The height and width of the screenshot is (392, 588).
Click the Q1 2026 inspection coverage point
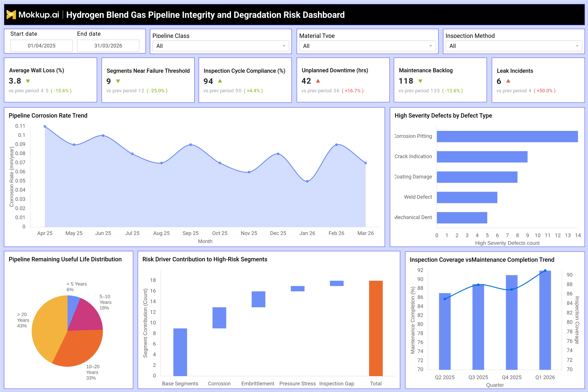(x=545, y=270)
